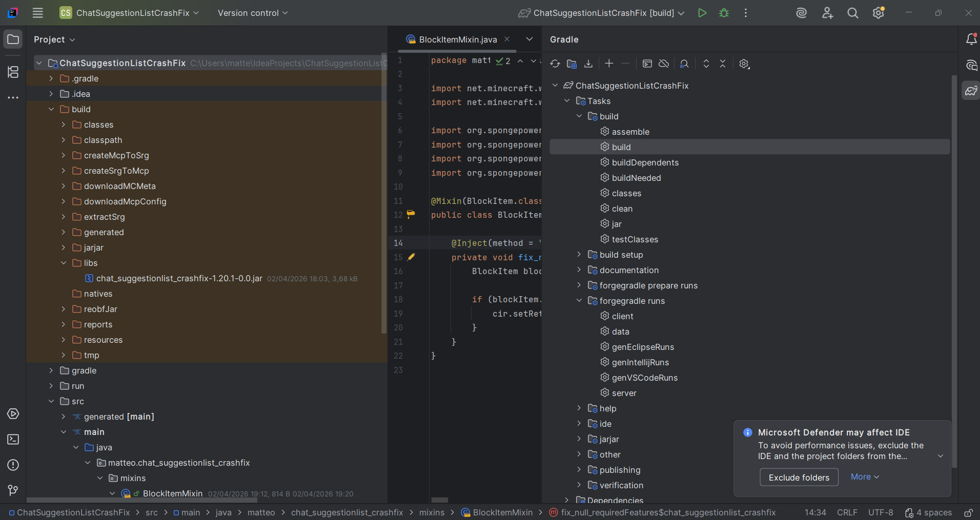The height and width of the screenshot is (520, 980).
Task: Collapse the src folder
Action: pos(51,401)
